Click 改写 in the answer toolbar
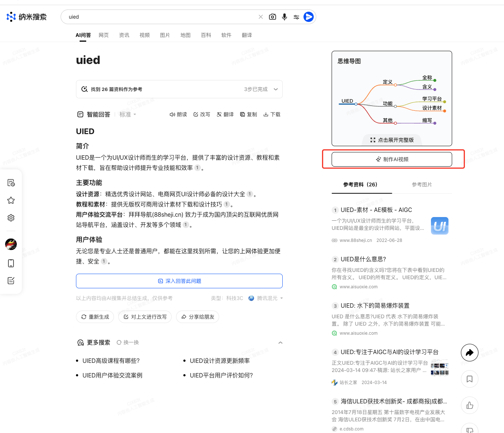 [202, 114]
